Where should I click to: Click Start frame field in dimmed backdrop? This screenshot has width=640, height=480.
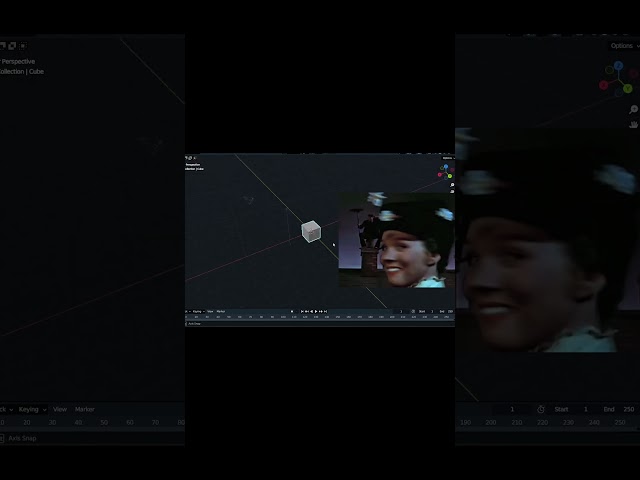(x=571, y=409)
